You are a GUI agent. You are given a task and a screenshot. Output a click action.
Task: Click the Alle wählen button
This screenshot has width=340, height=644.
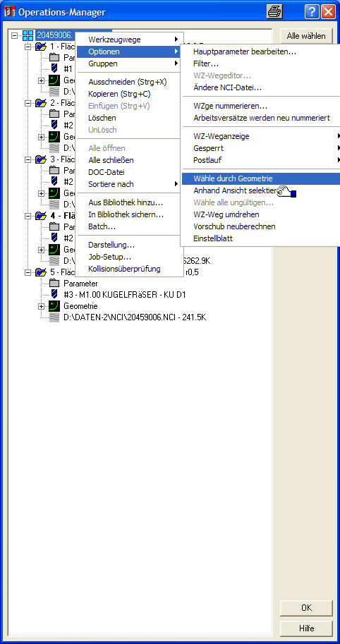tap(306, 36)
